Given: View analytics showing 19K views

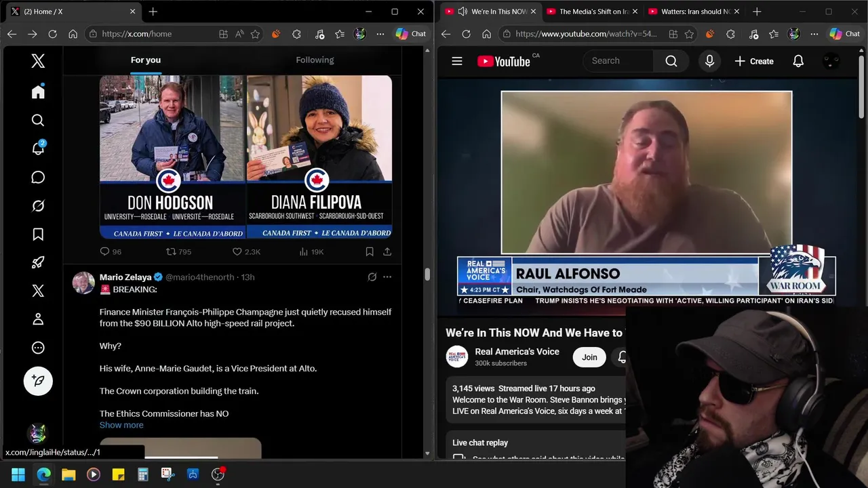Looking at the screenshot, I should click(x=311, y=251).
